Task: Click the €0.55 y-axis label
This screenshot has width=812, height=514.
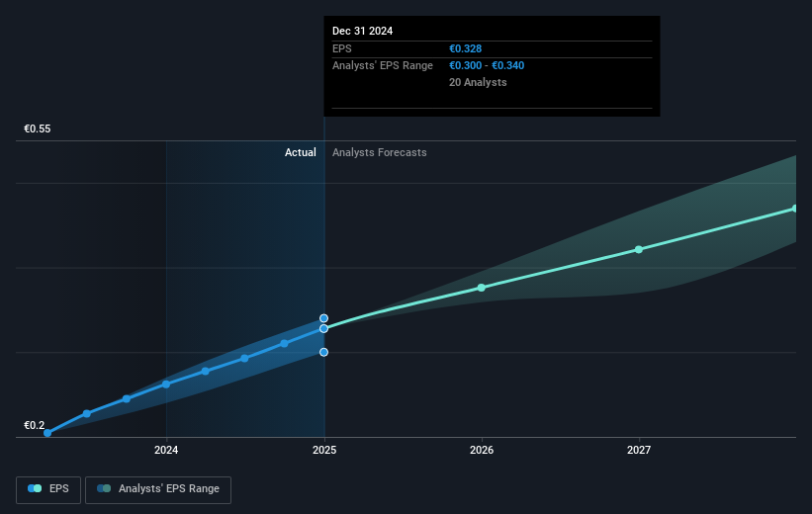Action: pos(38,128)
